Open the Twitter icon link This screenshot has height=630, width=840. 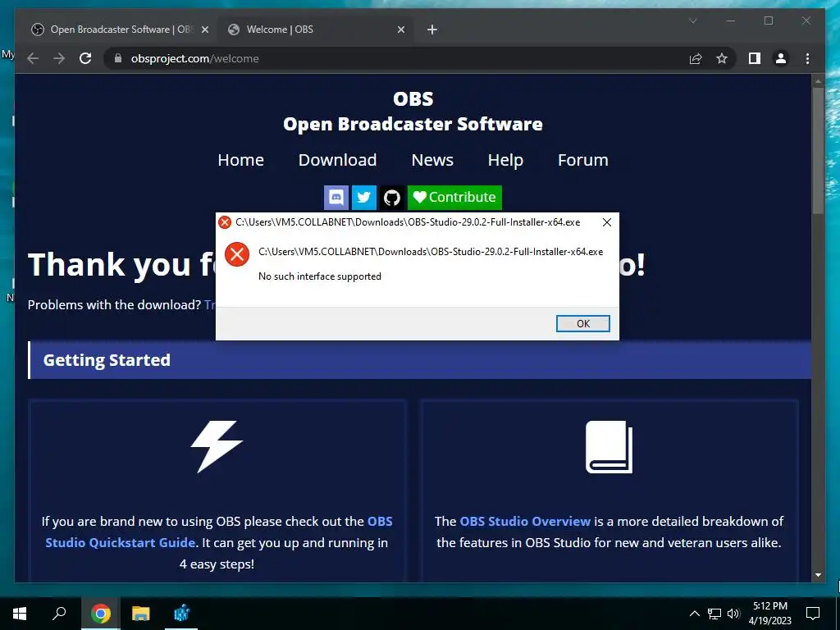tap(363, 198)
